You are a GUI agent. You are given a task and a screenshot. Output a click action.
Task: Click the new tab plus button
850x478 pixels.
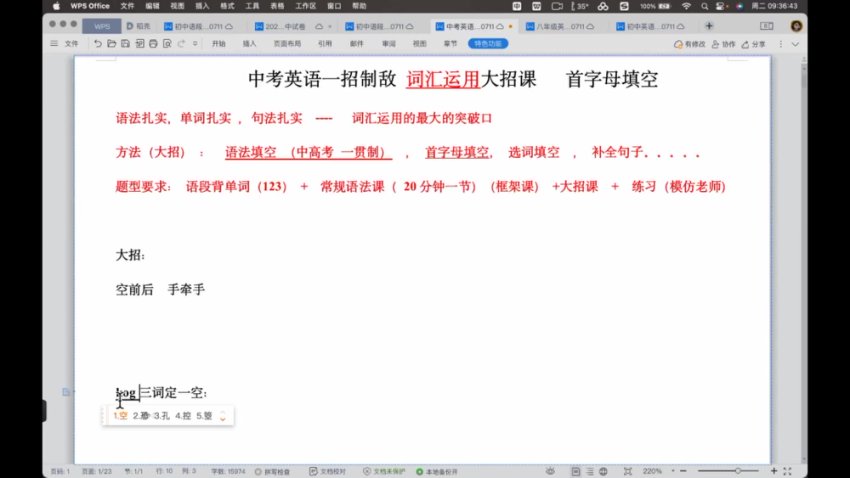[737, 25]
